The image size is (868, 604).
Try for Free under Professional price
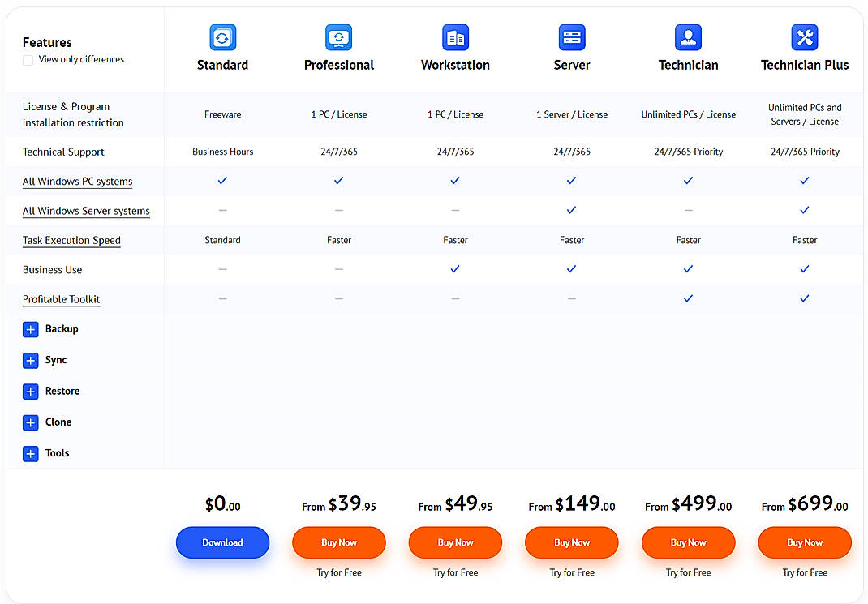[339, 572]
